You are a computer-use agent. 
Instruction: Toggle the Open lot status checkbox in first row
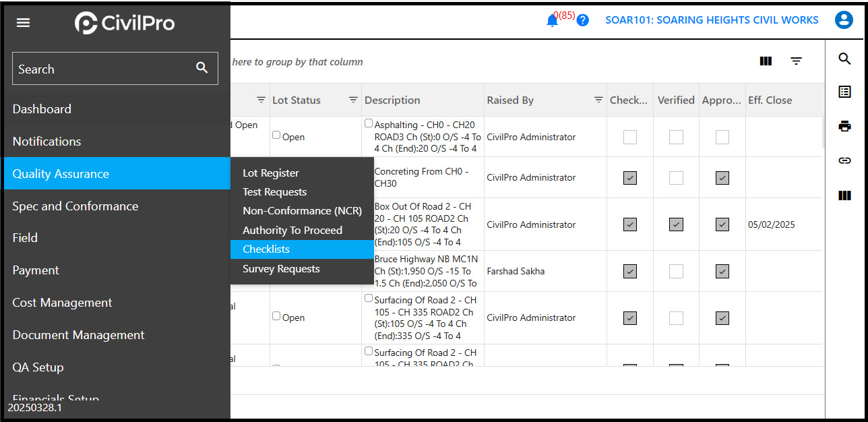click(276, 135)
